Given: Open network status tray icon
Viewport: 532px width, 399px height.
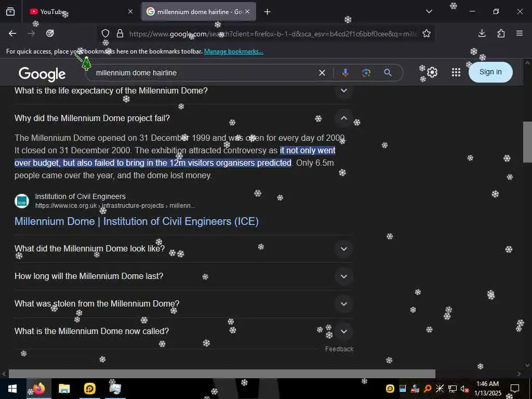Looking at the screenshot, I should tap(453, 389).
